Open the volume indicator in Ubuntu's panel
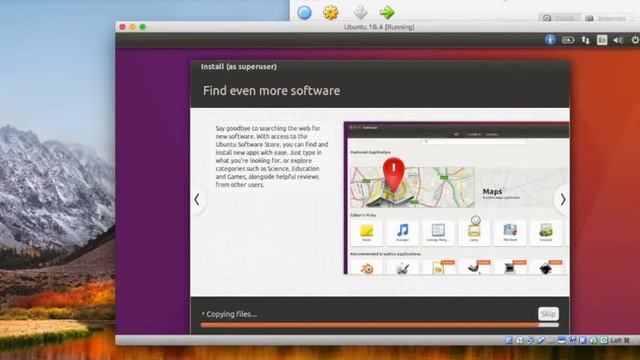Image resolution: width=640 pixels, height=360 pixels. (618, 40)
